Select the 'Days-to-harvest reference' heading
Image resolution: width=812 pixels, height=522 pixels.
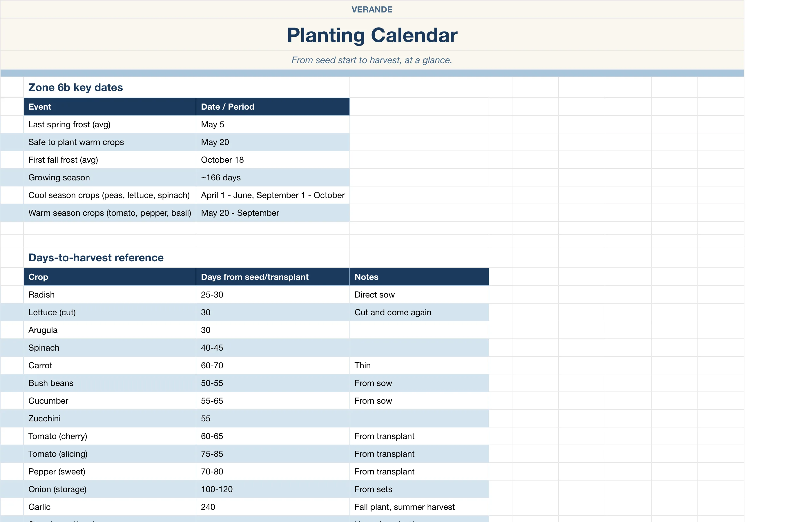(x=109, y=258)
